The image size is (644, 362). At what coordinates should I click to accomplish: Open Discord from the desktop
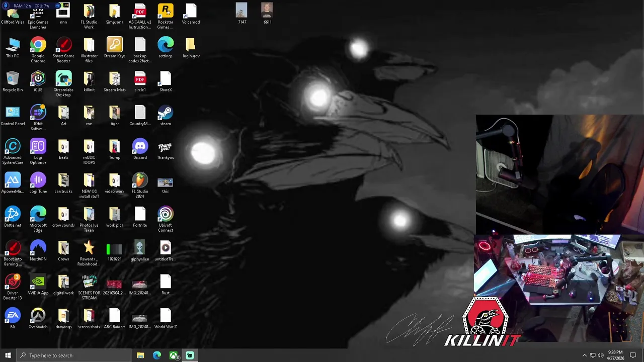pyautogui.click(x=140, y=149)
